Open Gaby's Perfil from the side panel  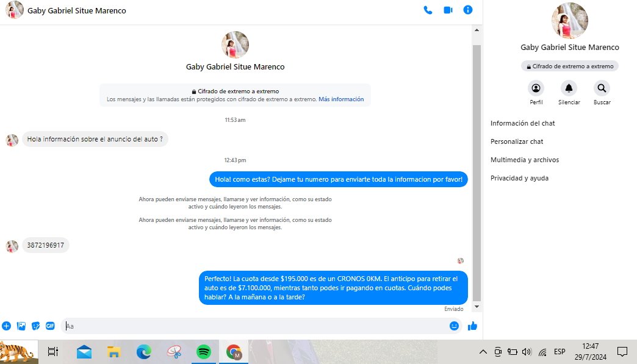(x=536, y=88)
